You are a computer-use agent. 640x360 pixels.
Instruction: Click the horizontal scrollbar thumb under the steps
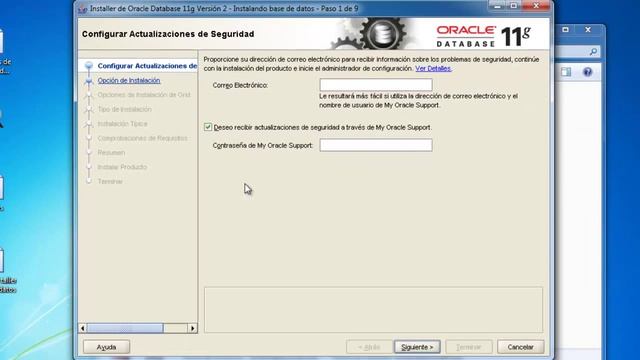125,328
